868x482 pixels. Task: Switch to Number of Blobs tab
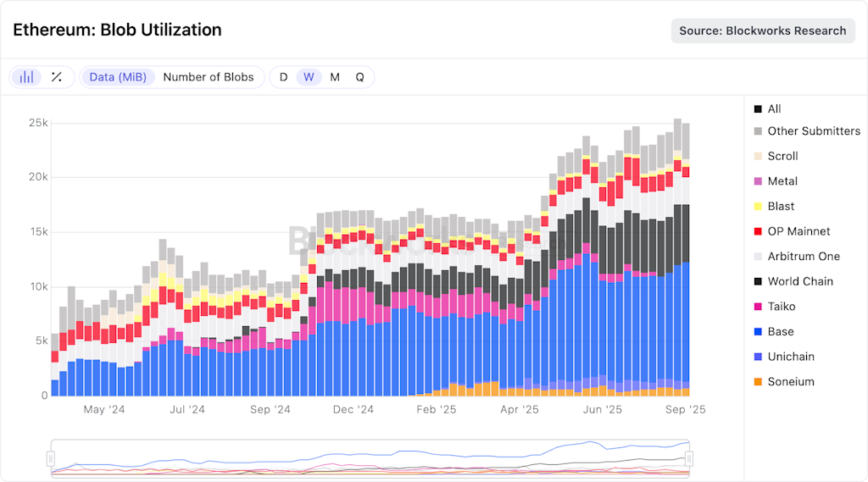(x=209, y=77)
